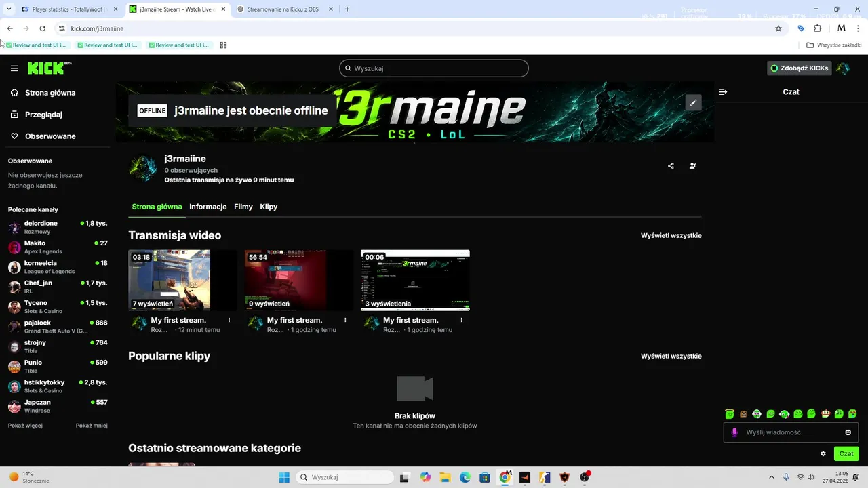Switch to the Filmy tab
The image size is (868, 488).
243,207
